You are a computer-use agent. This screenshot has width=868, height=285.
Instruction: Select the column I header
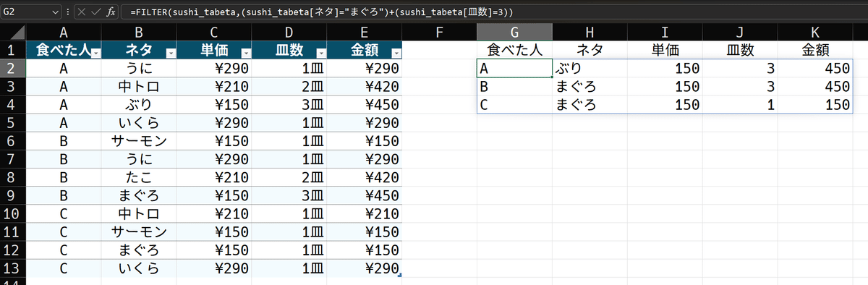tap(665, 32)
